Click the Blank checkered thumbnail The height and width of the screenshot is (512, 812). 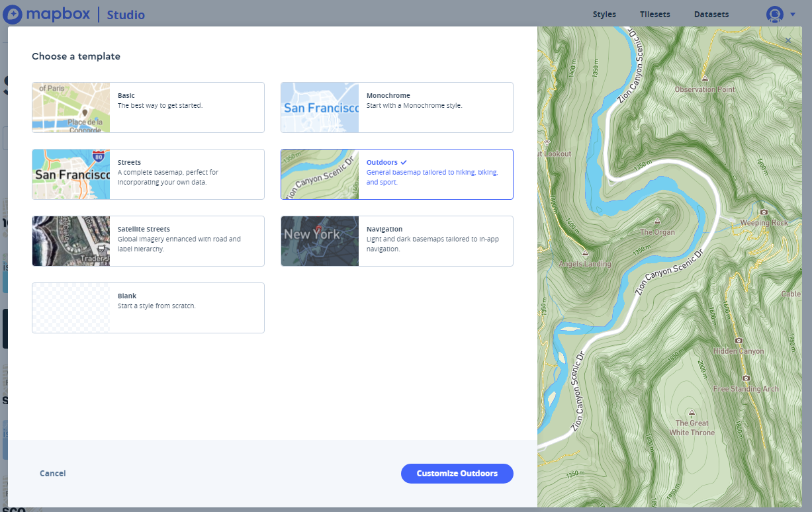(x=71, y=308)
